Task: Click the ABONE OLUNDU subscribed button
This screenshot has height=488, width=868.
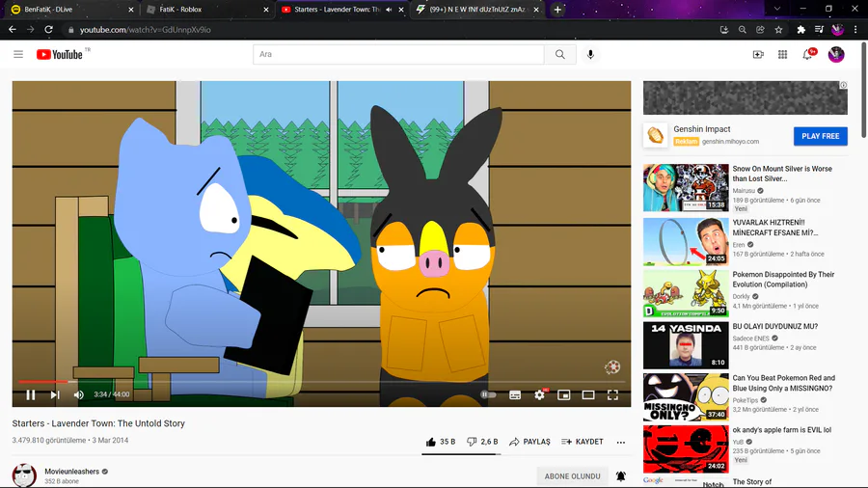Action: (x=572, y=475)
